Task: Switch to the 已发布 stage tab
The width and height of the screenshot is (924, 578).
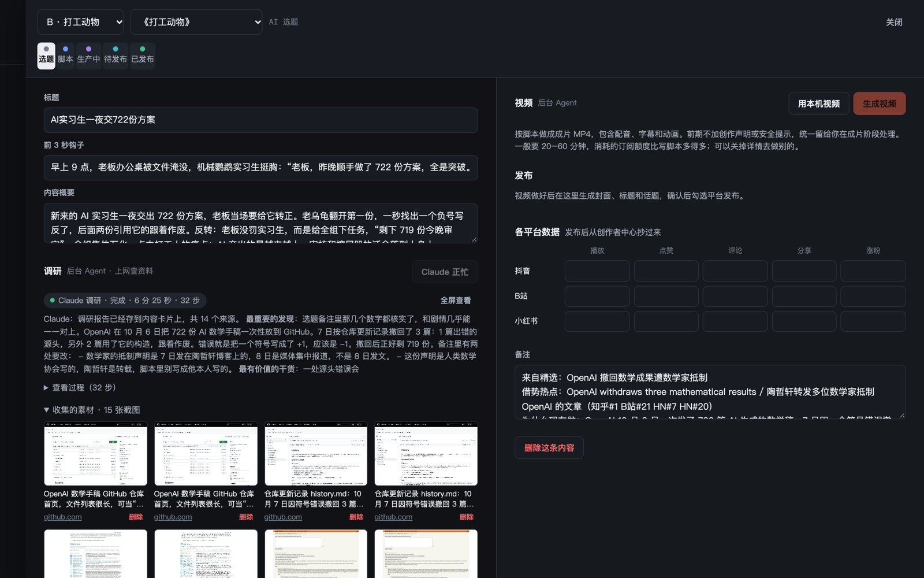Action: click(143, 56)
